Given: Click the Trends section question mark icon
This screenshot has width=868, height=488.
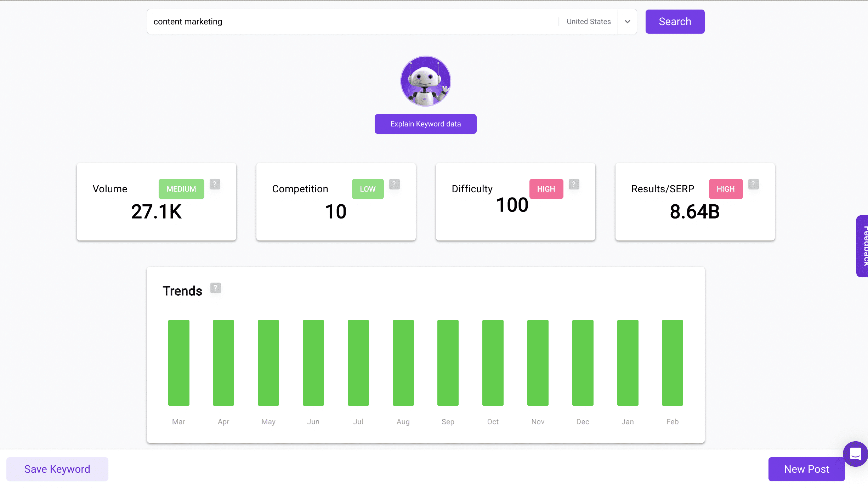Looking at the screenshot, I should coord(216,288).
